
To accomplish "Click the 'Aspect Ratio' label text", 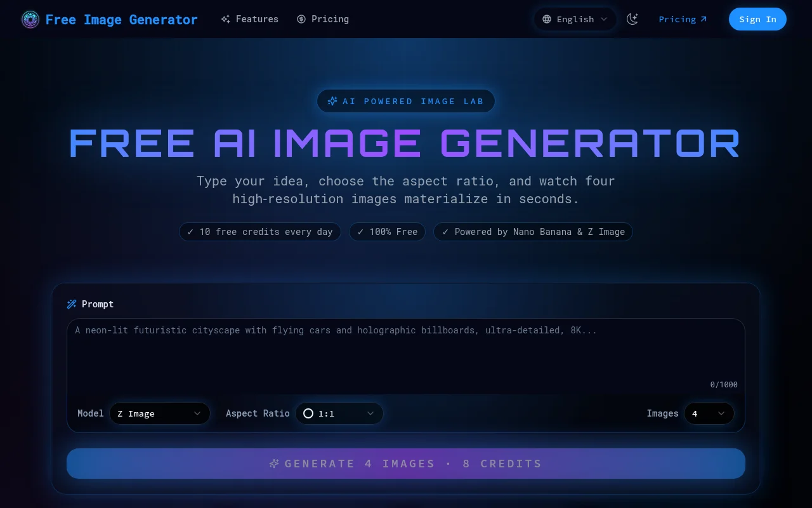I will [258, 413].
